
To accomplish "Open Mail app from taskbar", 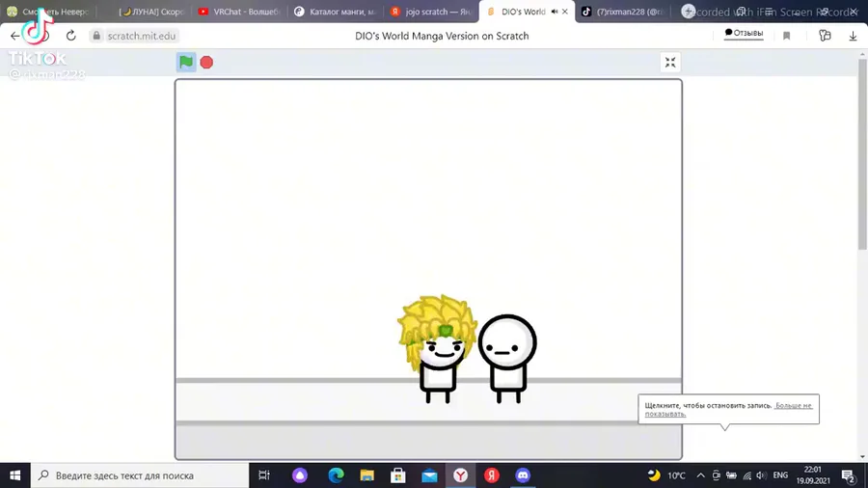I will [429, 475].
